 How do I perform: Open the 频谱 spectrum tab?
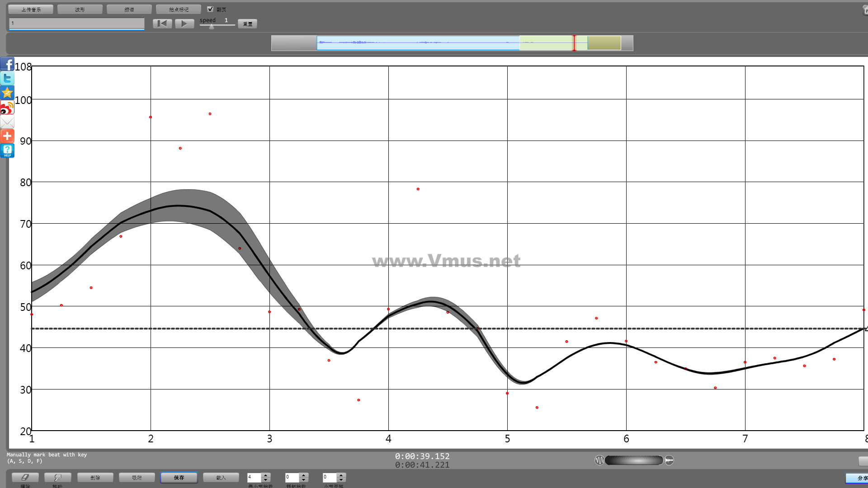pyautogui.click(x=129, y=9)
